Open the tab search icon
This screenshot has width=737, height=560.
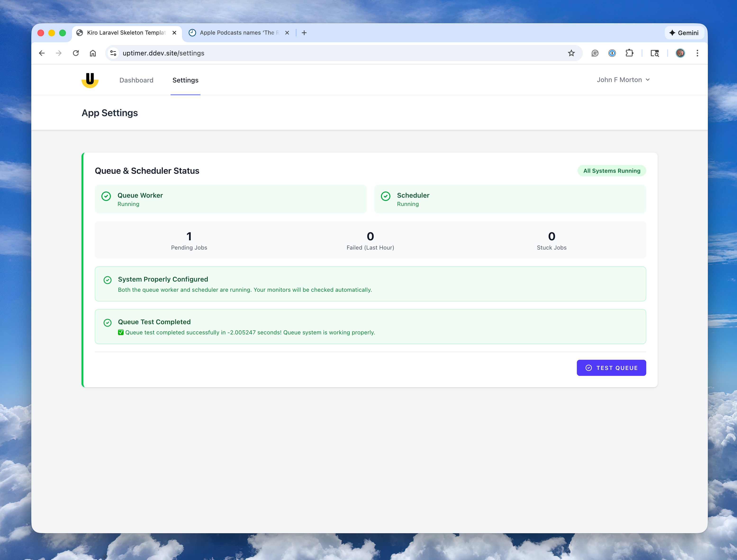click(x=654, y=53)
